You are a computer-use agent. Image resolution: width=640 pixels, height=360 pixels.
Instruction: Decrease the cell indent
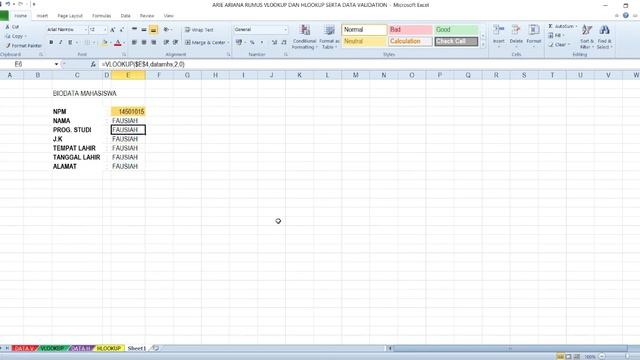166,42
